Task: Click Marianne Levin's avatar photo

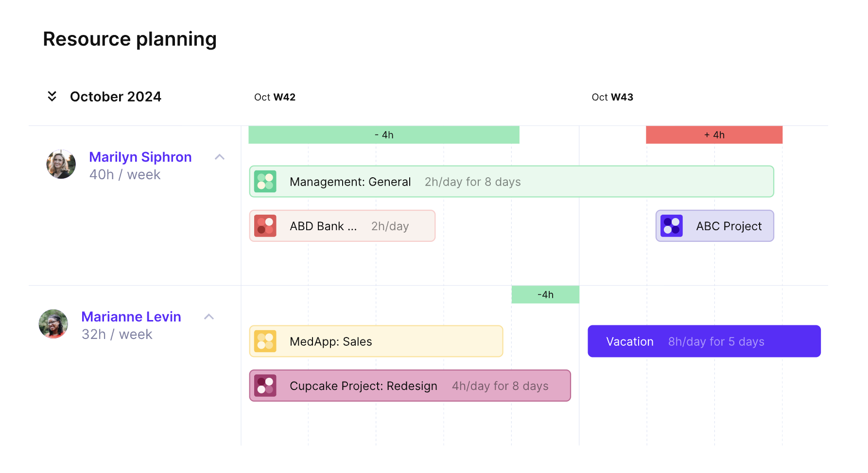Action: [x=53, y=324]
